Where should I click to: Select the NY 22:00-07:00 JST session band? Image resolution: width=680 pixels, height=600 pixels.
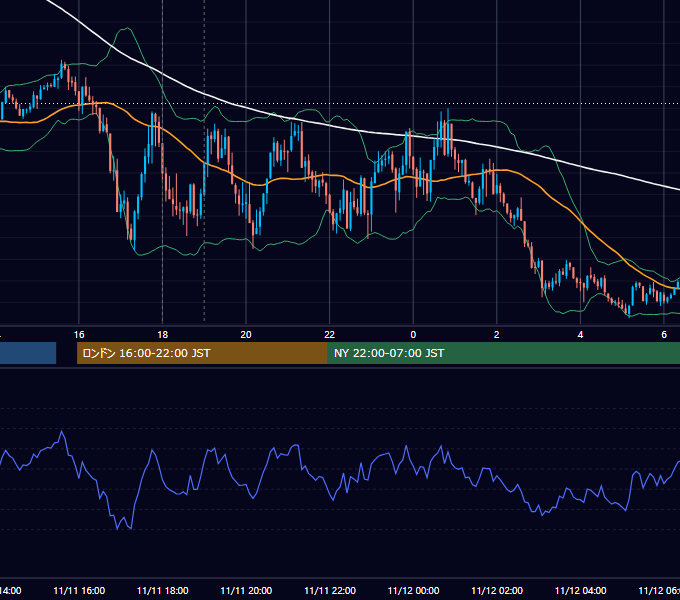(x=503, y=353)
